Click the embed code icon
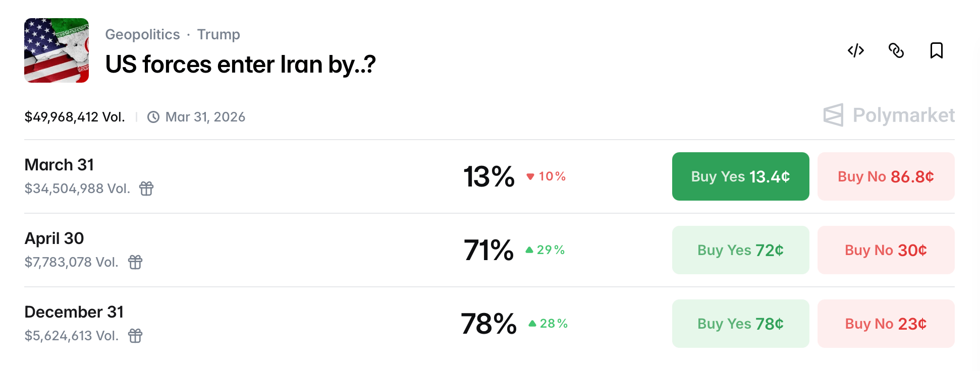 pyautogui.click(x=856, y=51)
